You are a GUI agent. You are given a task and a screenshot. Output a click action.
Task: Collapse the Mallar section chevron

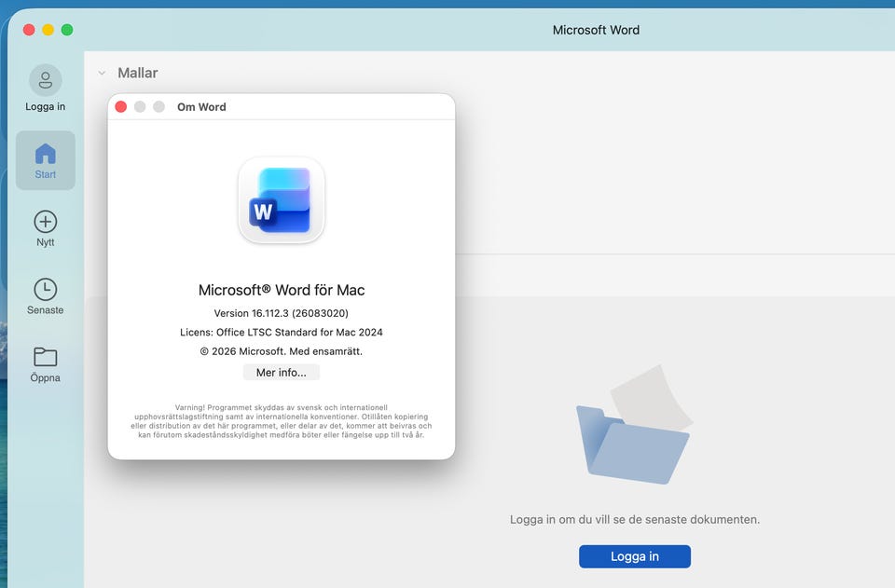(x=102, y=73)
